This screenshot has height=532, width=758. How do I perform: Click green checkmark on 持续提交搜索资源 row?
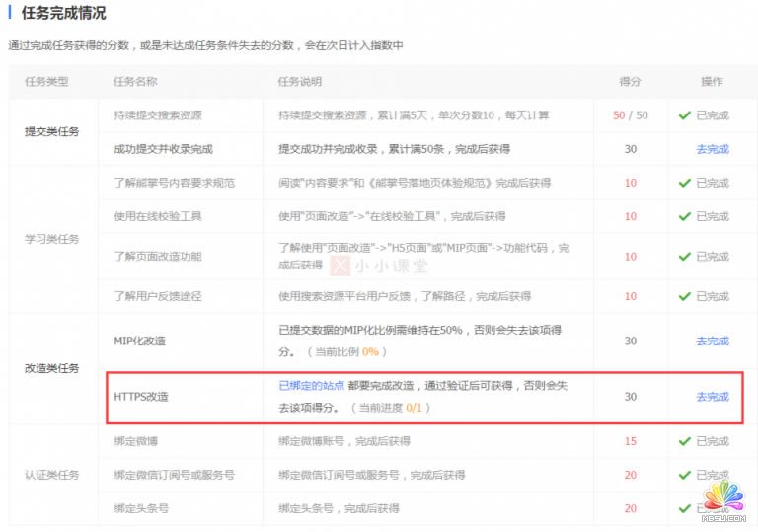685,115
